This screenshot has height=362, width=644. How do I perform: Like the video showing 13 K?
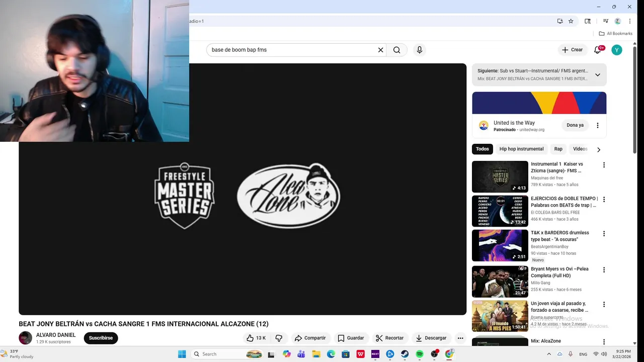[257, 338]
